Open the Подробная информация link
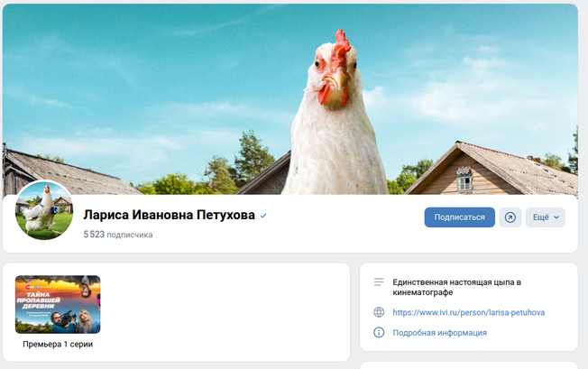Image resolution: width=588 pixels, height=369 pixels. [439, 333]
